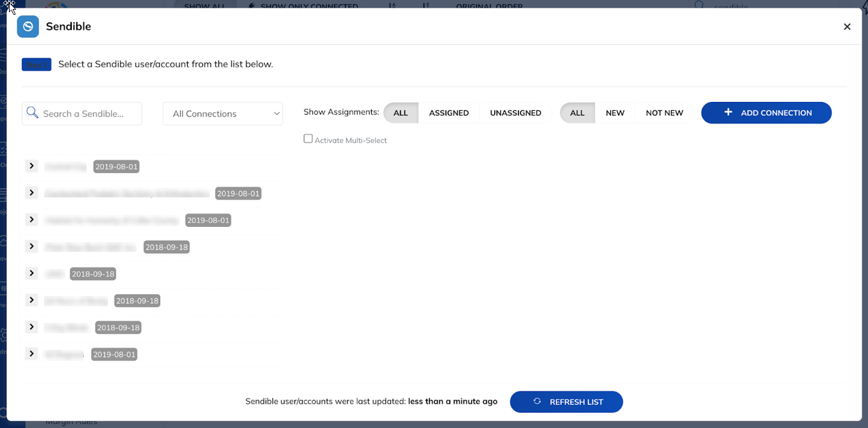Focus the 'Search a Sendible...' input field
This screenshot has height=428, width=868.
click(82, 113)
